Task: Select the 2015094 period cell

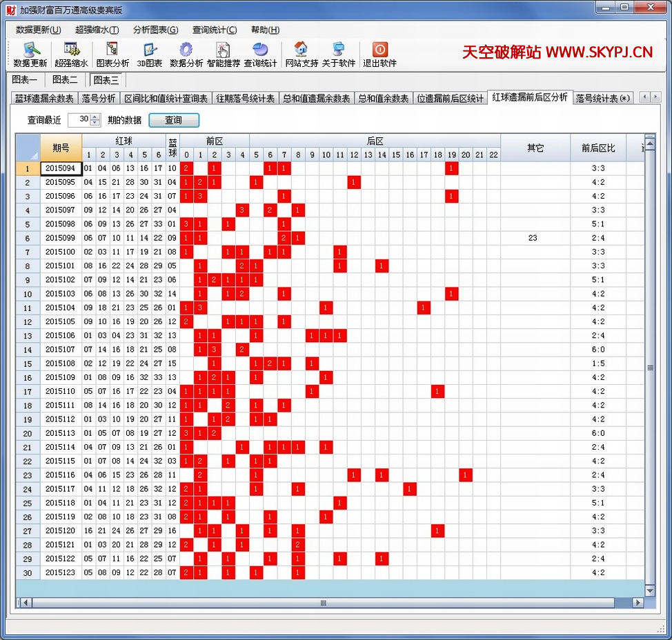Action: click(x=61, y=168)
